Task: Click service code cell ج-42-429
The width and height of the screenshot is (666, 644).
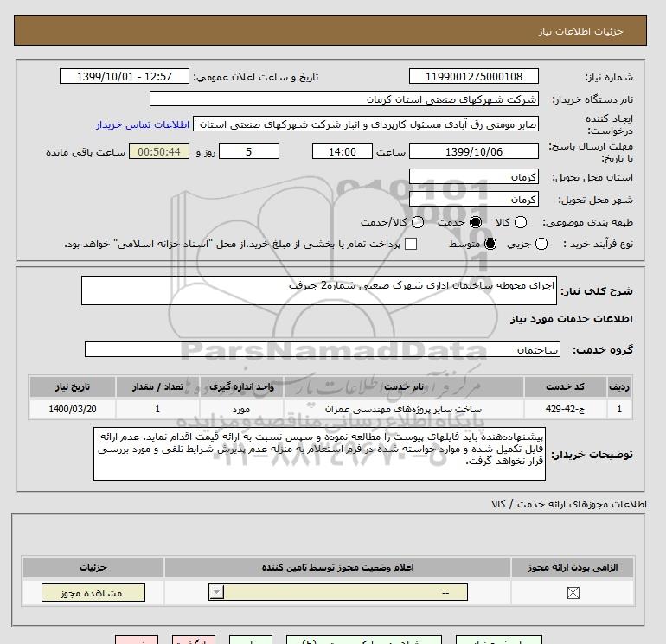Action: coord(566,409)
